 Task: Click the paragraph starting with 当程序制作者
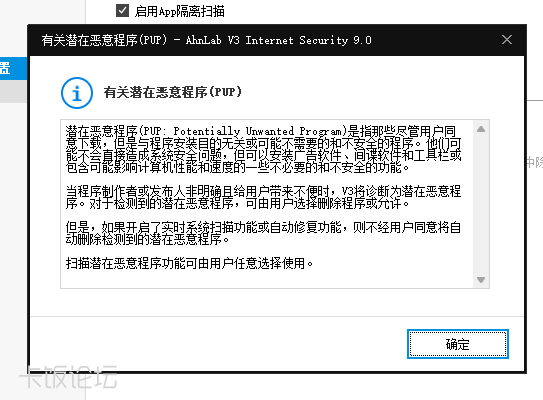263,197
